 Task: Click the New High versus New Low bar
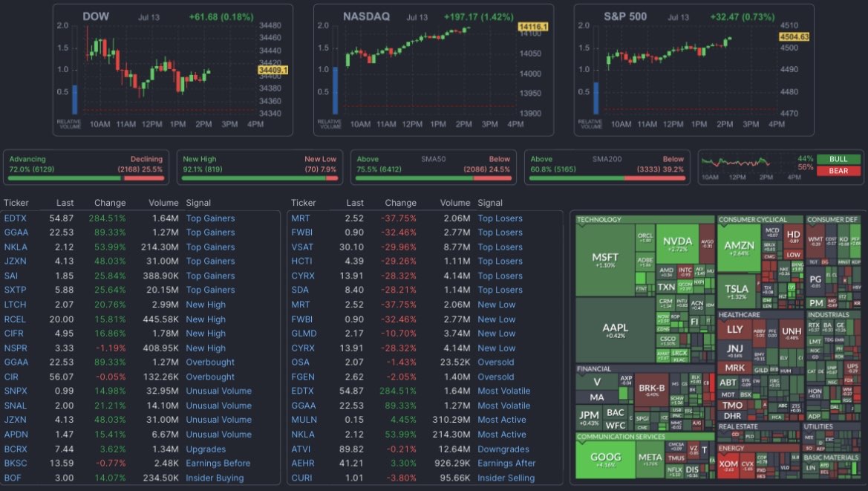click(260, 178)
